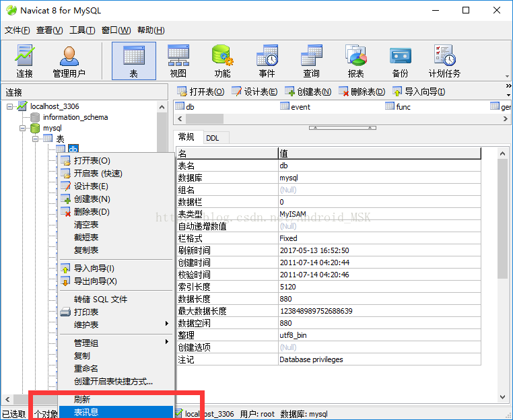Click object list horizontal scrollbar right arrow
The image size is (513, 420).
(x=506, y=118)
